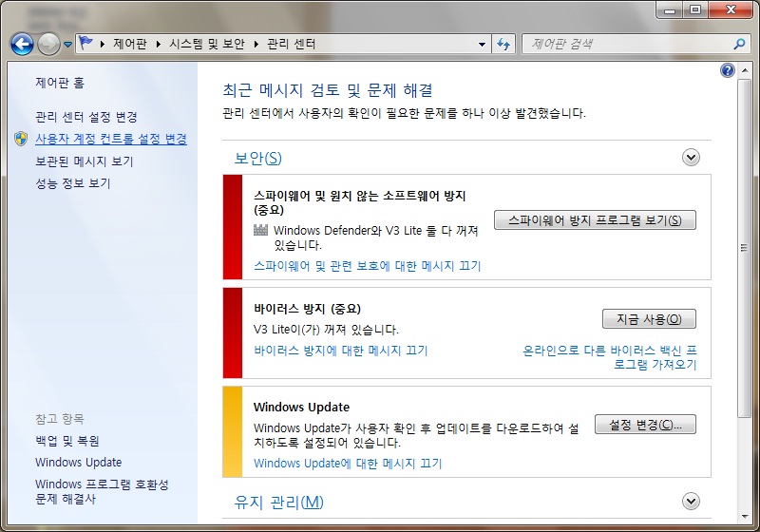Open 백업 및 복원 in 참고 항목
Viewport: 760px width, 532px height.
(67, 441)
